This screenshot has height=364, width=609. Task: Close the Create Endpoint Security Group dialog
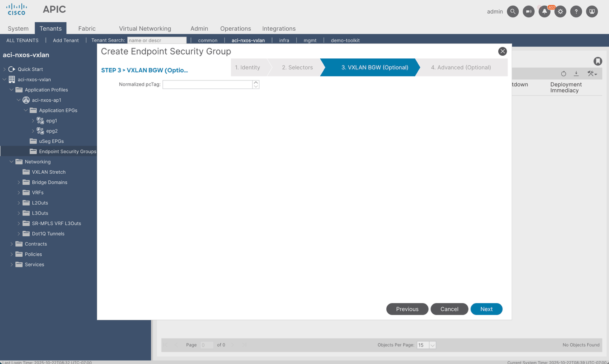click(x=503, y=51)
